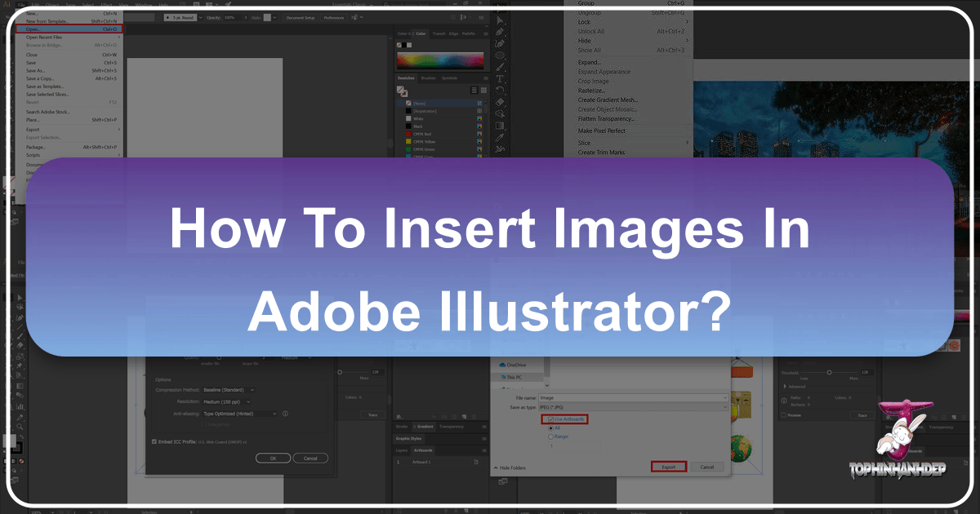Select the Type tool
Screen dimensions: 980x514
click(499, 79)
